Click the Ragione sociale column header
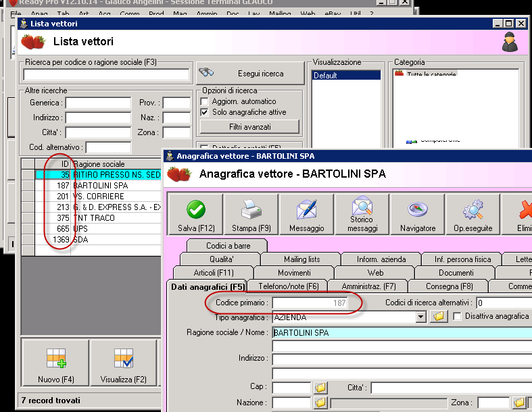This screenshot has height=412, width=532. tap(116, 164)
